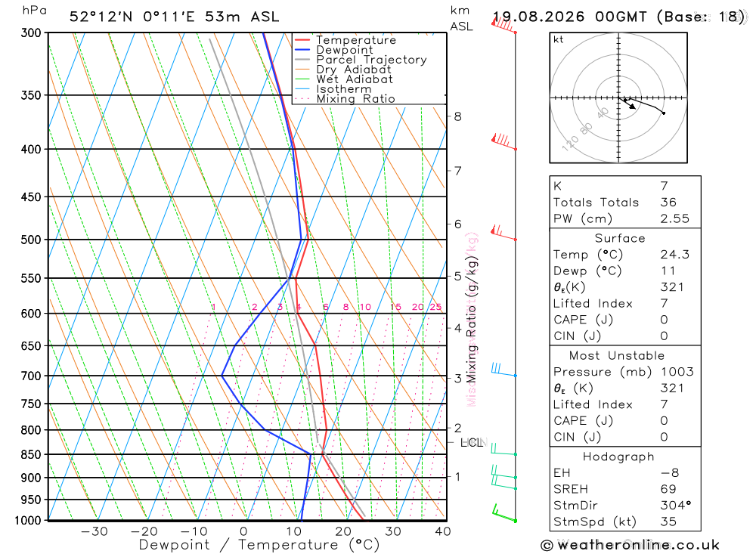The image size is (756, 554).
Task: Click the 8 km altitude label
Action: pyautogui.click(x=457, y=116)
